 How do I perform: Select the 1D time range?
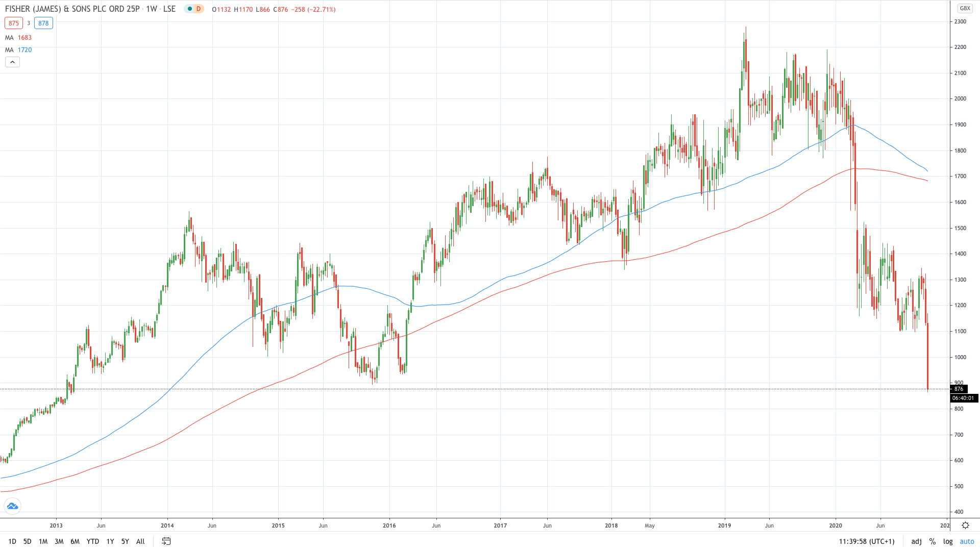pos(12,541)
